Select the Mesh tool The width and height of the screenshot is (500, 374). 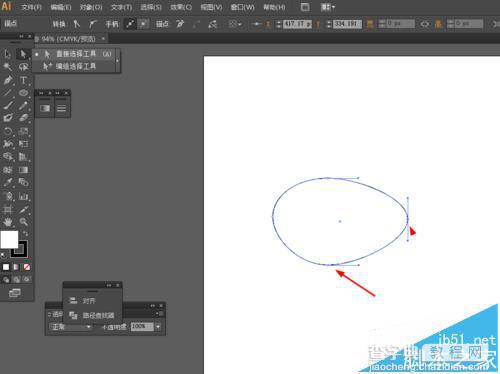(8, 170)
